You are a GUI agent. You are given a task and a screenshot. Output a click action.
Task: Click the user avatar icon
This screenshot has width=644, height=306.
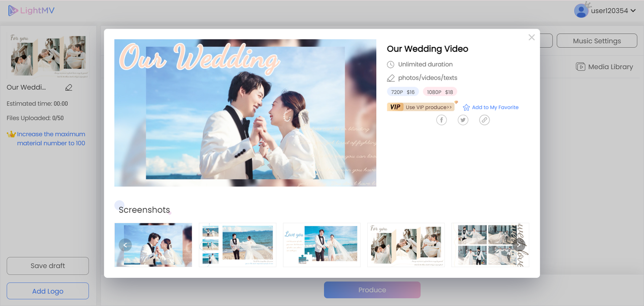(x=582, y=11)
